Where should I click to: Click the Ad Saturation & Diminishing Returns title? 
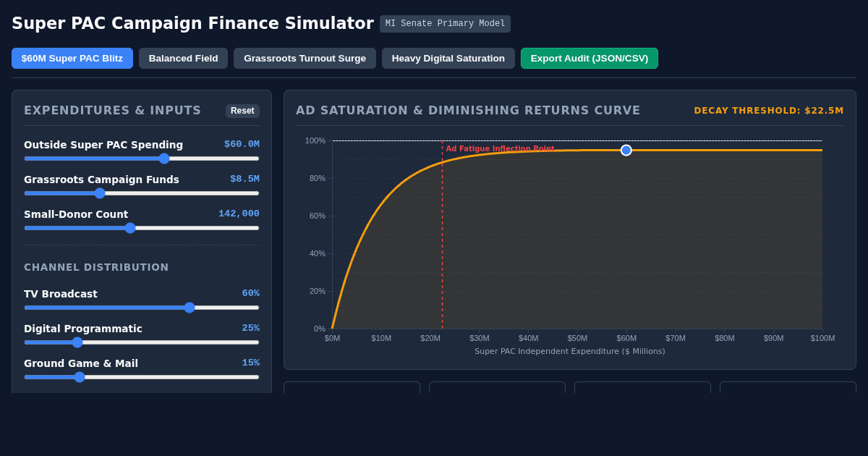click(x=468, y=111)
